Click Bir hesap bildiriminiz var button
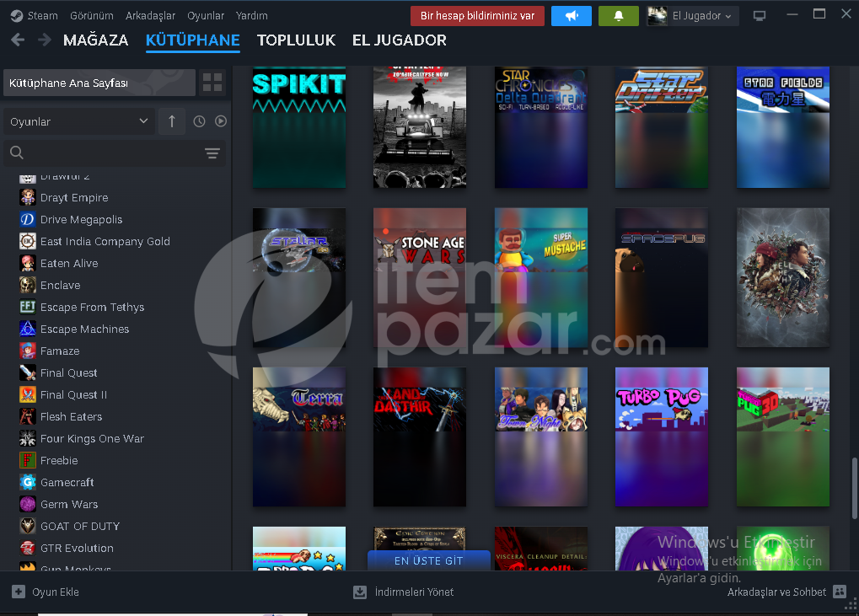This screenshot has width=859, height=616. [477, 16]
